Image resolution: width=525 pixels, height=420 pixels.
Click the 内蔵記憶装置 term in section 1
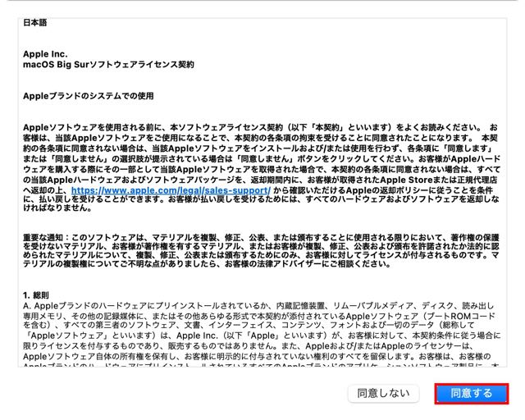tap(300, 306)
